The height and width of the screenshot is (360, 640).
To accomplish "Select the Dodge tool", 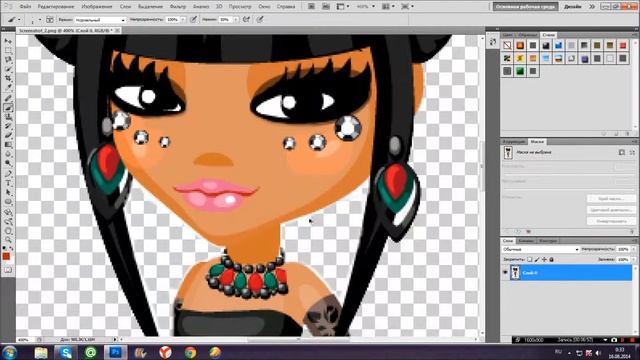I will (8, 163).
